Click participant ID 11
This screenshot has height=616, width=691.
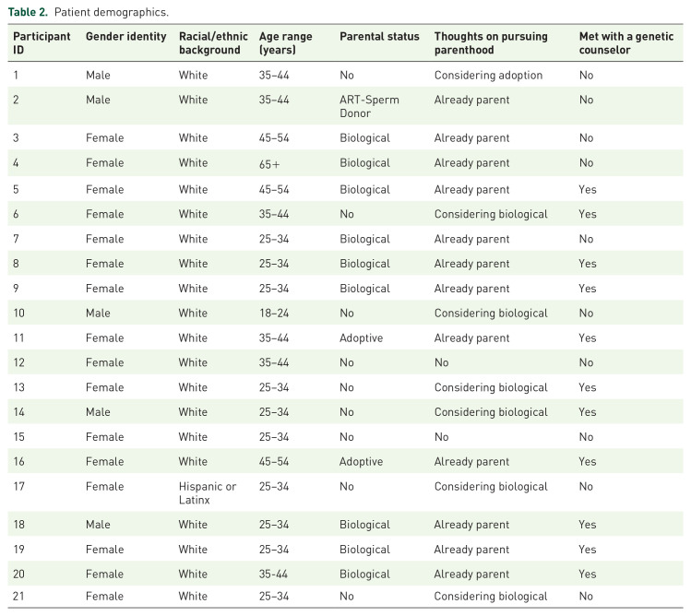(x=18, y=338)
